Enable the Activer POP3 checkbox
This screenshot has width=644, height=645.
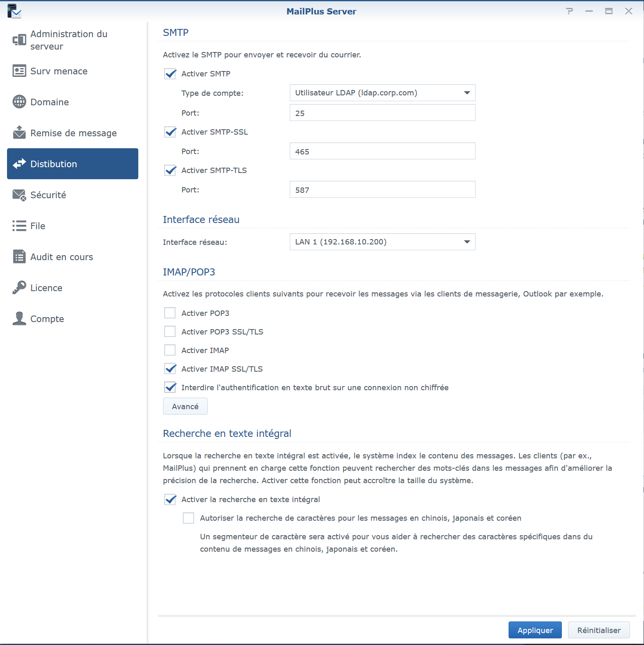pyautogui.click(x=170, y=313)
